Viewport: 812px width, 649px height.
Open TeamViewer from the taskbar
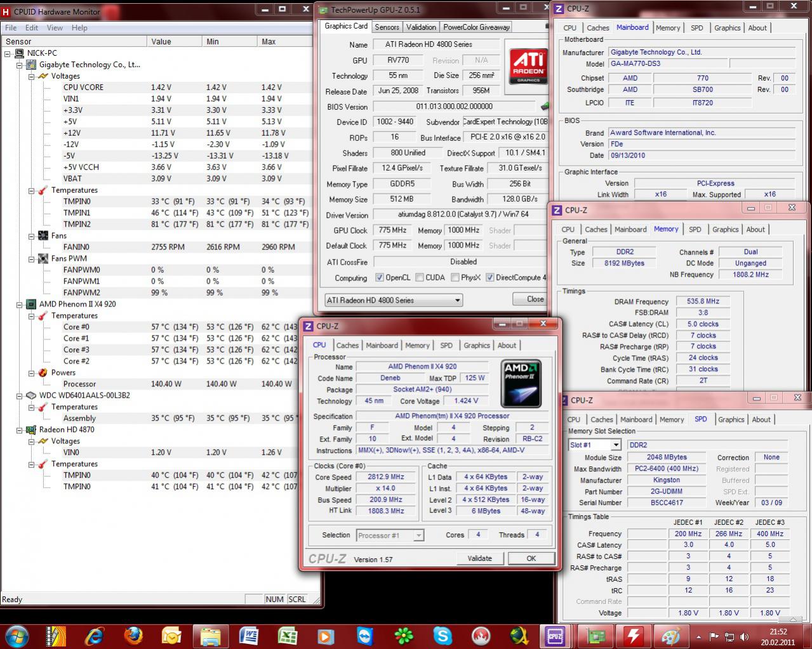[x=365, y=635]
